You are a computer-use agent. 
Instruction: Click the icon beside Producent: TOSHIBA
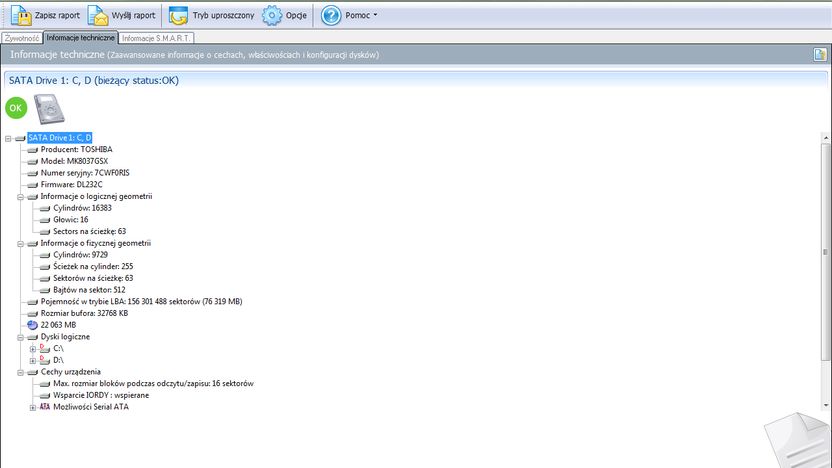tap(32, 150)
